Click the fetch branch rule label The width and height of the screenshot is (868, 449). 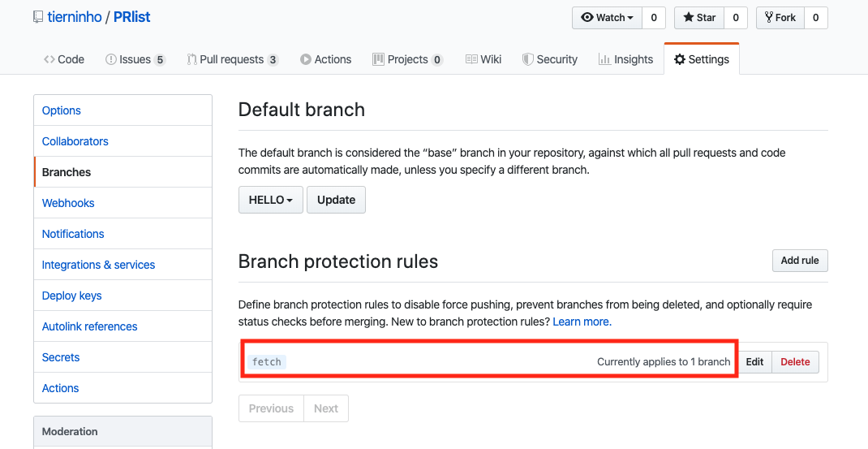[267, 362]
